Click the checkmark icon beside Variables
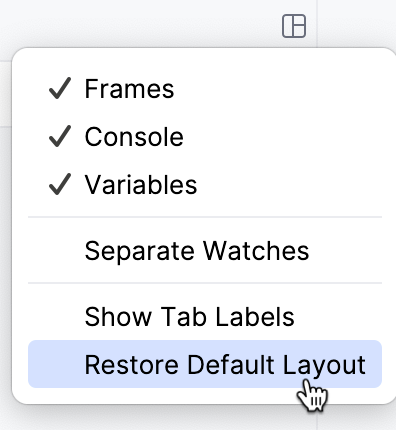 [60, 184]
